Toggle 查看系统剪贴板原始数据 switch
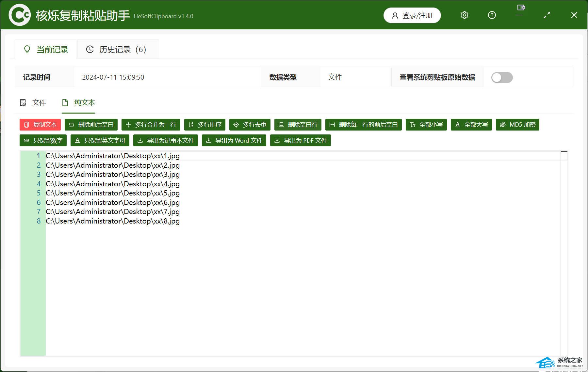 502,77
